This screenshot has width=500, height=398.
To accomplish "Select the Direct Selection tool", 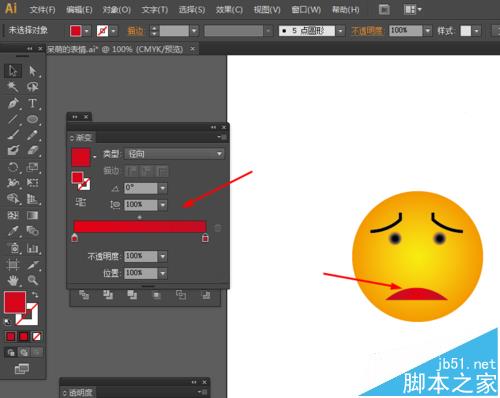I will (x=32, y=71).
